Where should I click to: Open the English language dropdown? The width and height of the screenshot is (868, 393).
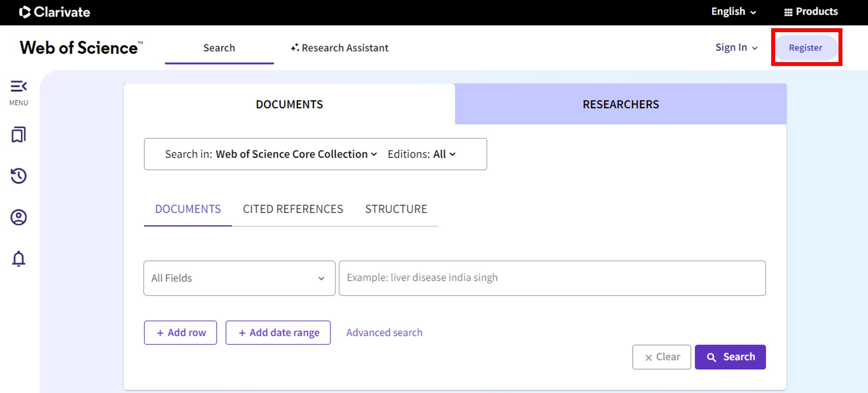pos(733,12)
